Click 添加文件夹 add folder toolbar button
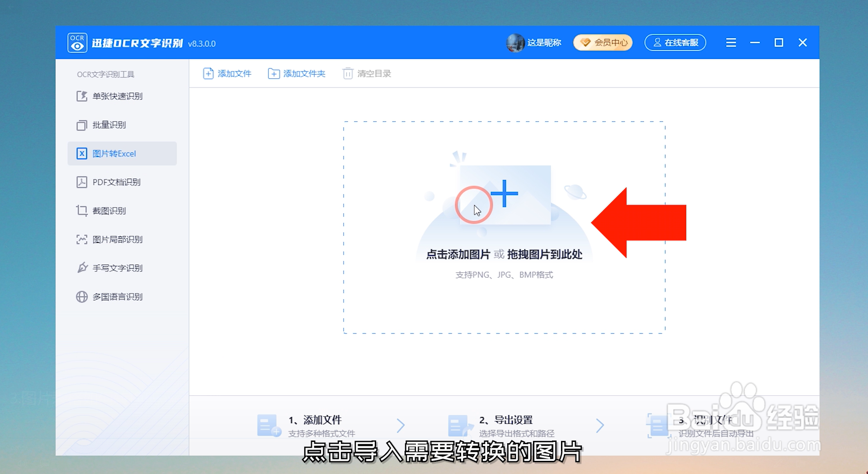The width and height of the screenshot is (868, 474). 297,73
